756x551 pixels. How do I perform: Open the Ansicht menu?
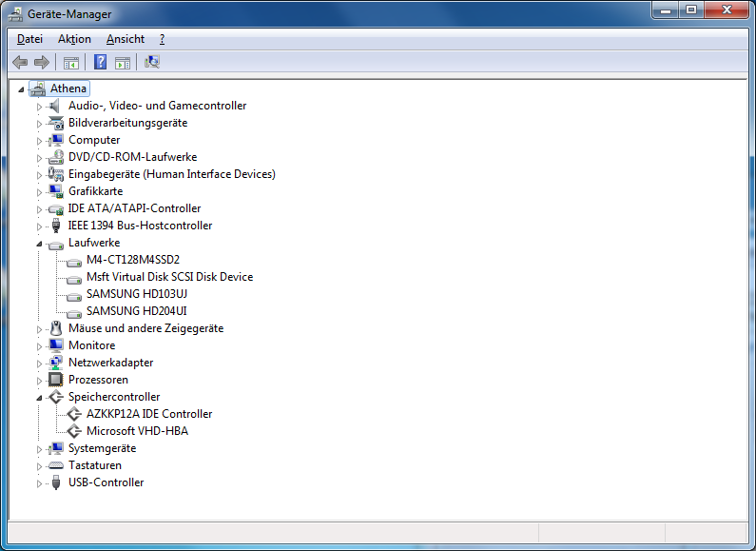coord(126,39)
